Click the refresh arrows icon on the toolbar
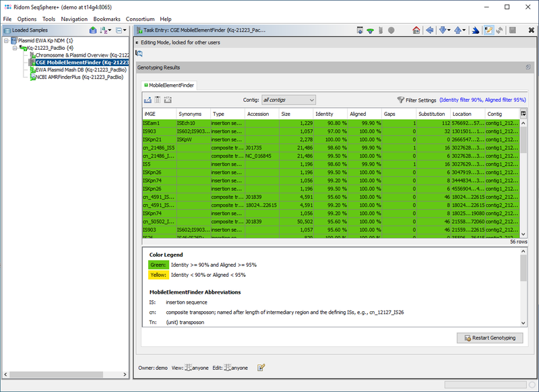The height and width of the screenshot is (392, 539). coord(499,30)
